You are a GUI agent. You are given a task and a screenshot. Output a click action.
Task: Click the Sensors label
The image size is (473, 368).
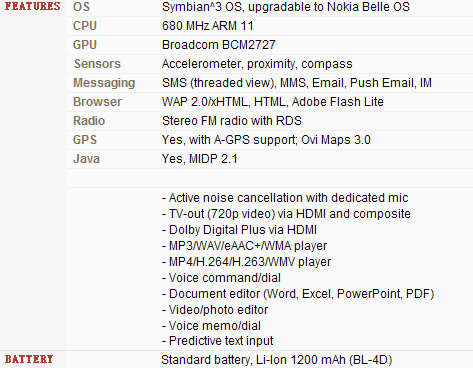coord(97,64)
